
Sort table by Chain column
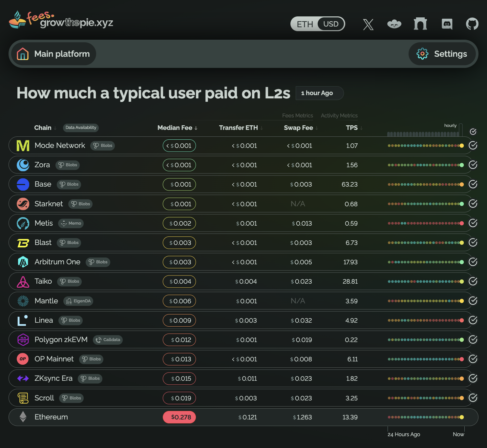click(45, 128)
